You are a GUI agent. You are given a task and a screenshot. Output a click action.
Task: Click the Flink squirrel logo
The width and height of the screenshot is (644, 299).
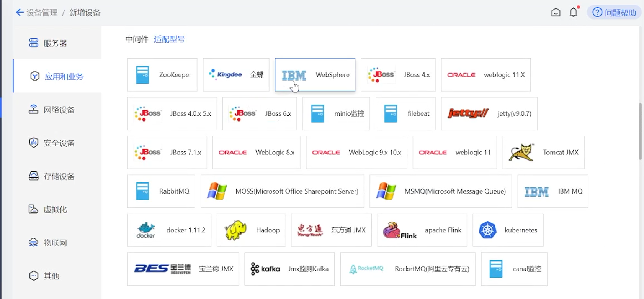[399, 230]
